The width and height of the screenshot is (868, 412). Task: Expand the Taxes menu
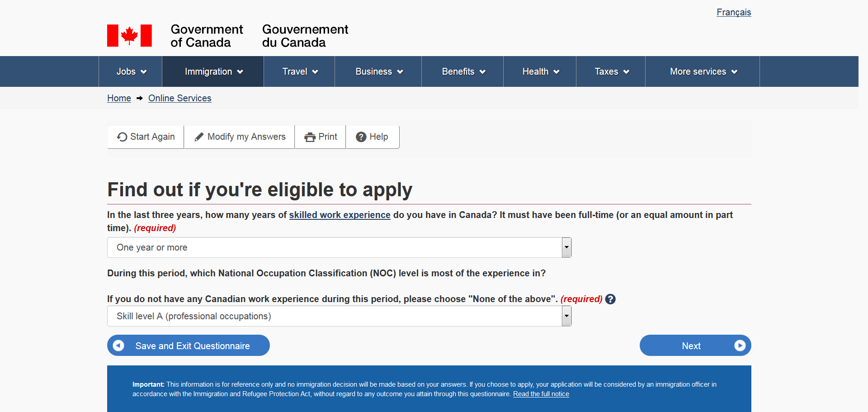[611, 71]
